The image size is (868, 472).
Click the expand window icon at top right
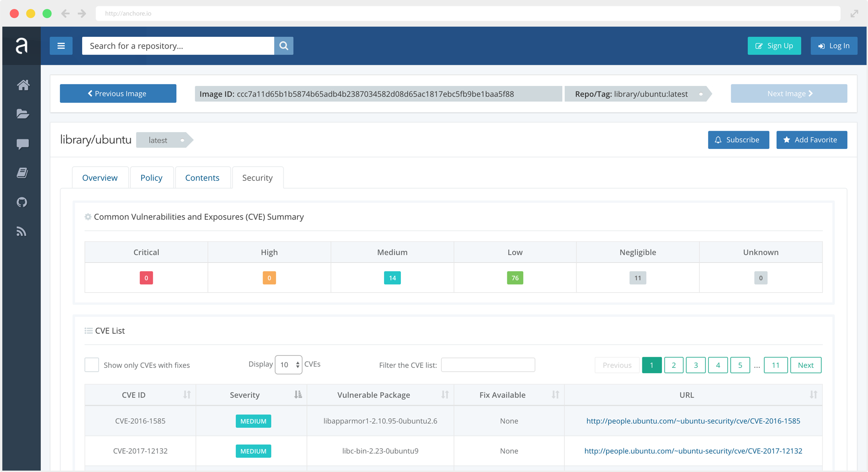[854, 14]
